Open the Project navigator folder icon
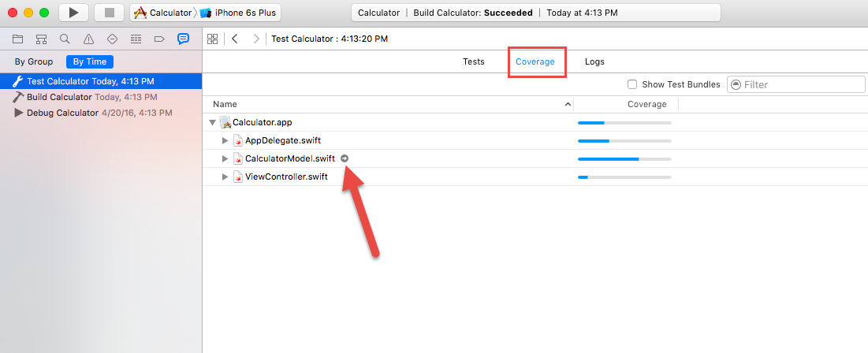The width and height of the screenshot is (868, 353). [17, 39]
